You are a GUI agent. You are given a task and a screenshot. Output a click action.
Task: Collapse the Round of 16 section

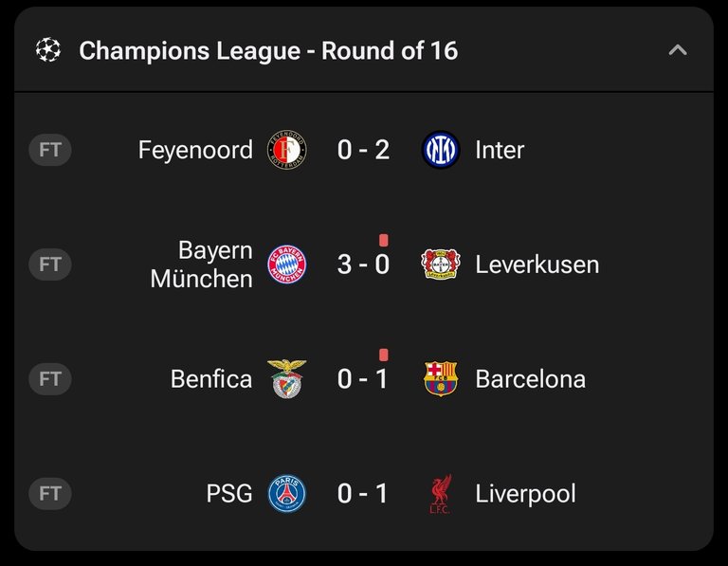tap(678, 49)
